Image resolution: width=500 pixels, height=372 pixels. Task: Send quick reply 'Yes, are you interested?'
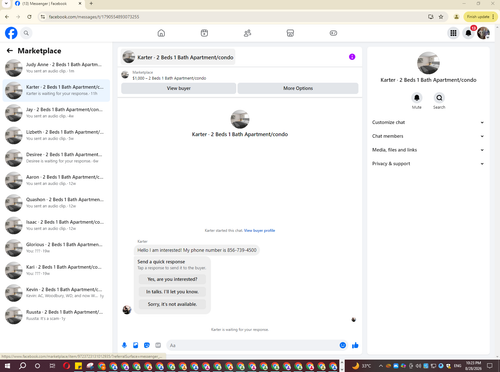(172, 279)
